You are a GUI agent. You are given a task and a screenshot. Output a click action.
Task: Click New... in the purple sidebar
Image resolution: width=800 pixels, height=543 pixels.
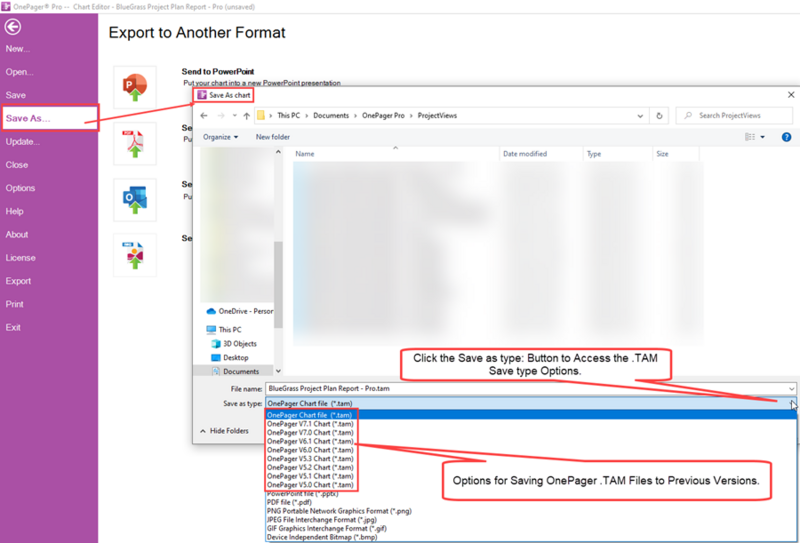18,49
